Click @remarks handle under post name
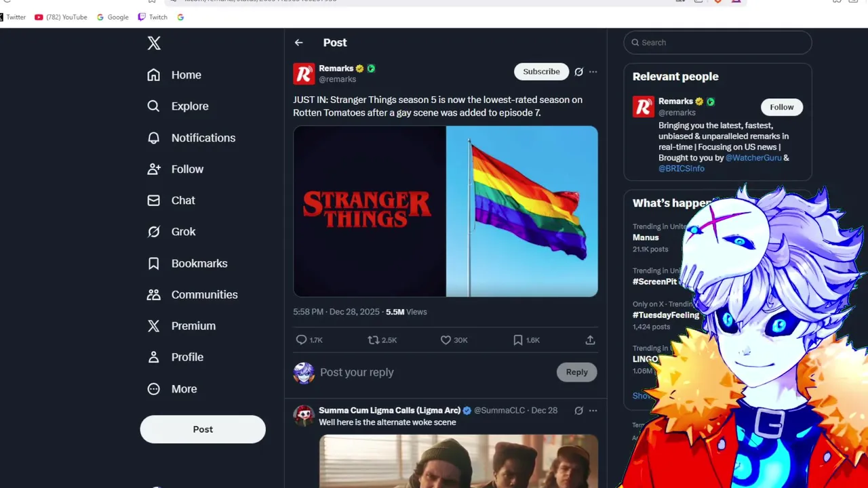868x488 pixels. click(x=338, y=79)
